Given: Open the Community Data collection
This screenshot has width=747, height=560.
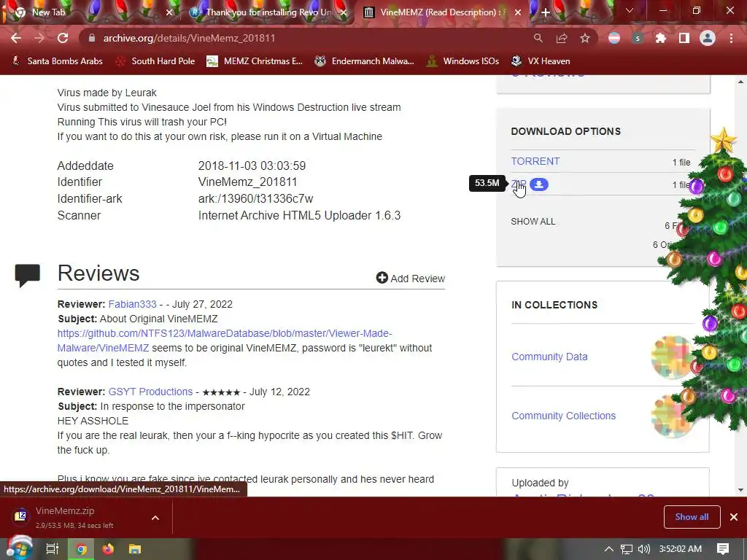Looking at the screenshot, I should coord(549,357).
